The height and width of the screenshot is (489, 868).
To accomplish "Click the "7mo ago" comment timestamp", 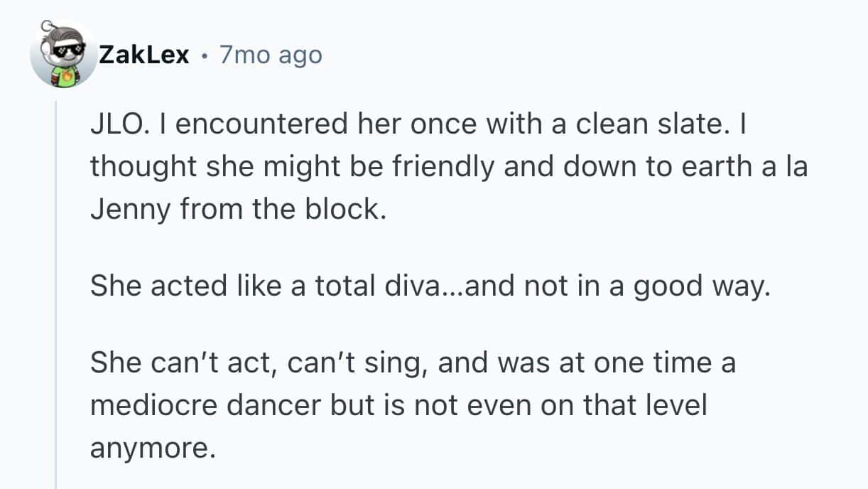I will [x=271, y=55].
